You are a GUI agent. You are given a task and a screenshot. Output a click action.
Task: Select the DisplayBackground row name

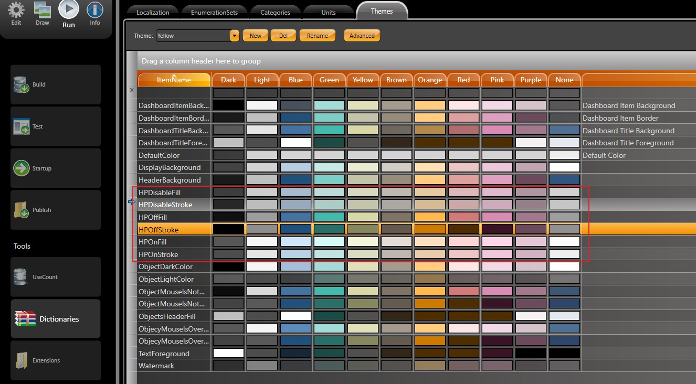[x=169, y=167]
